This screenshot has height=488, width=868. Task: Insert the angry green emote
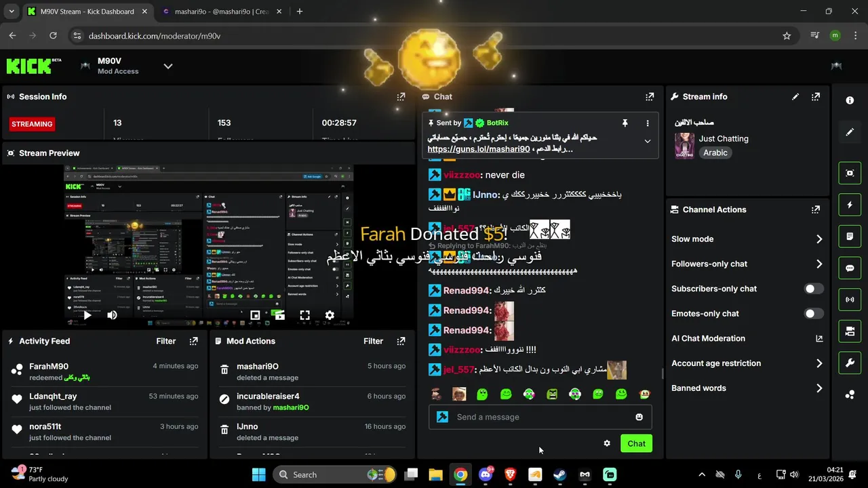pyautogui.click(x=552, y=394)
